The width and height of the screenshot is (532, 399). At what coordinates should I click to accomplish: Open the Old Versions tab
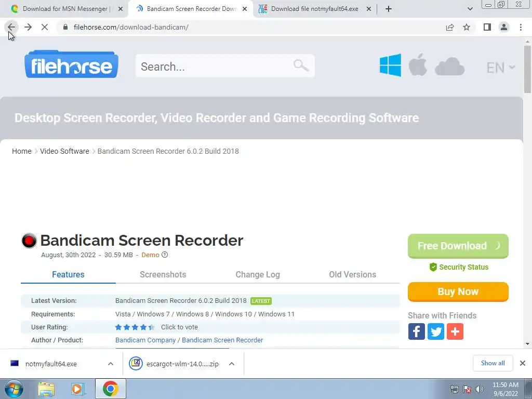(x=353, y=274)
